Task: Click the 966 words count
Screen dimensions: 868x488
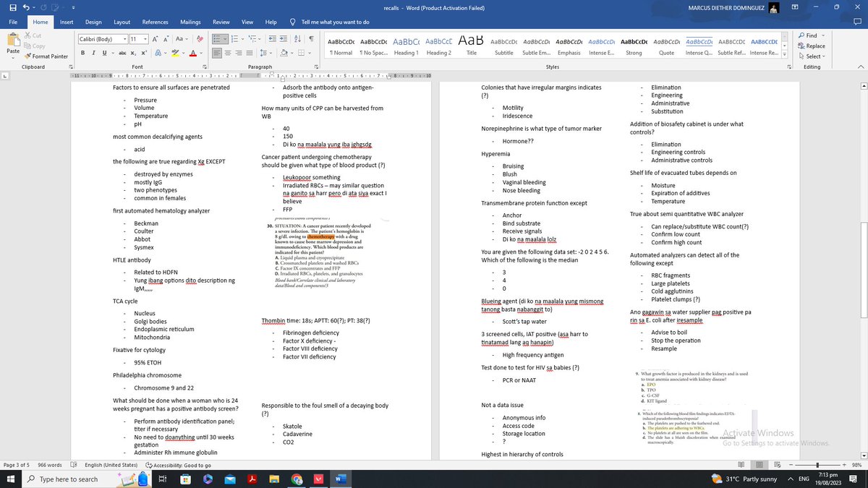Action: coord(49,465)
